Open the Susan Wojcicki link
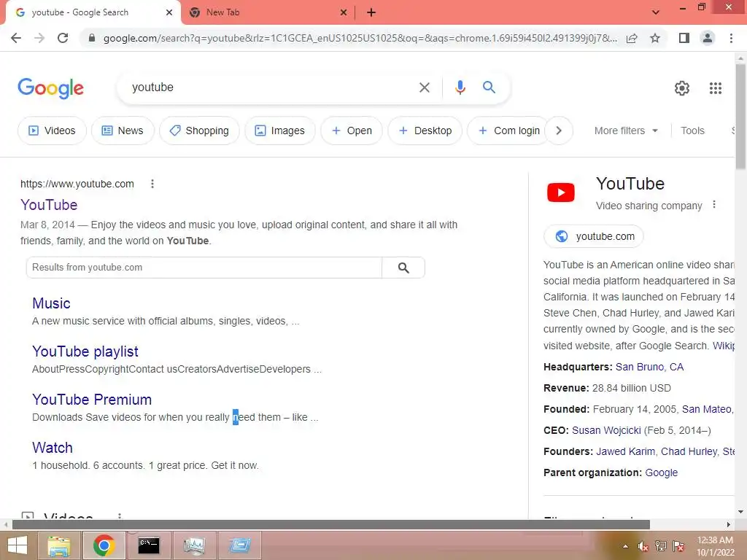The width and height of the screenshot is (747, 560). [606, 430]
